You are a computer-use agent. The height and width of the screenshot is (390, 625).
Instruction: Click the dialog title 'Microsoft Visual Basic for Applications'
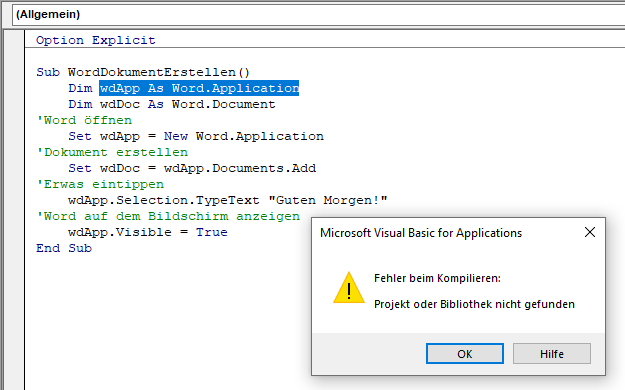[421, 233]
